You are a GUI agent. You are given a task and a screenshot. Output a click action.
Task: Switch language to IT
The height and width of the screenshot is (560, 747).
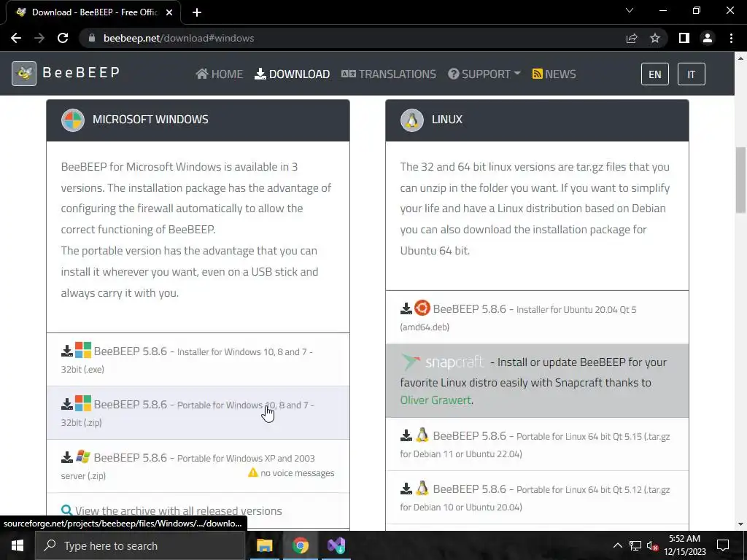tap(692, 74)
